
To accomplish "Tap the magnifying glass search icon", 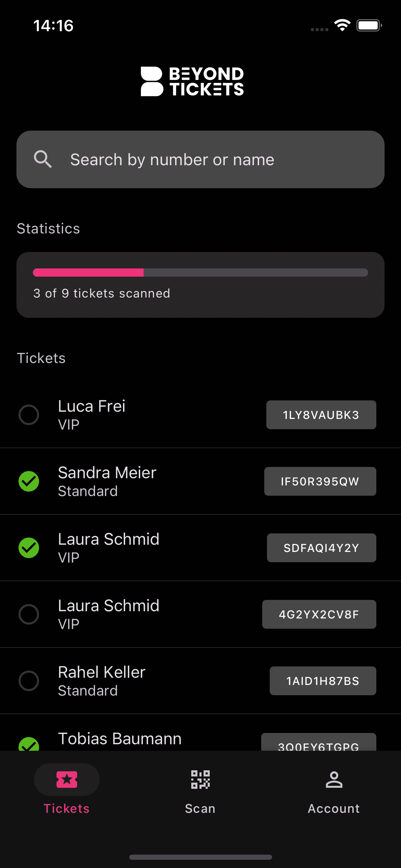I will [x=43, y=159].
